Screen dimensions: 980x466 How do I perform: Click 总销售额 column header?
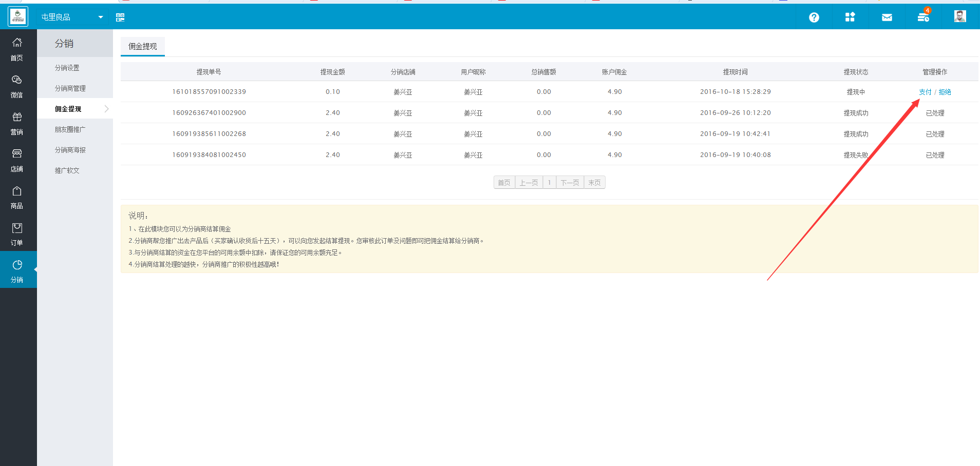point(544,72)
